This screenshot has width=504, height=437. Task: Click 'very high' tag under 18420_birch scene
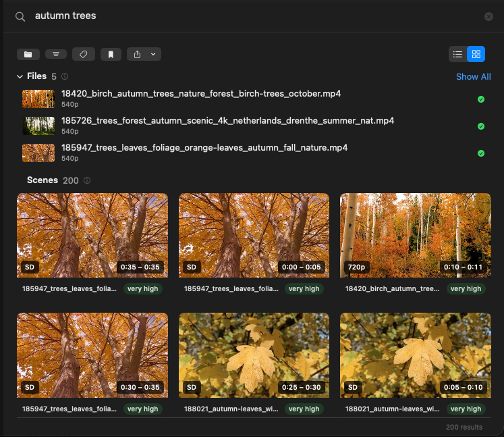(x=466, y=288)
